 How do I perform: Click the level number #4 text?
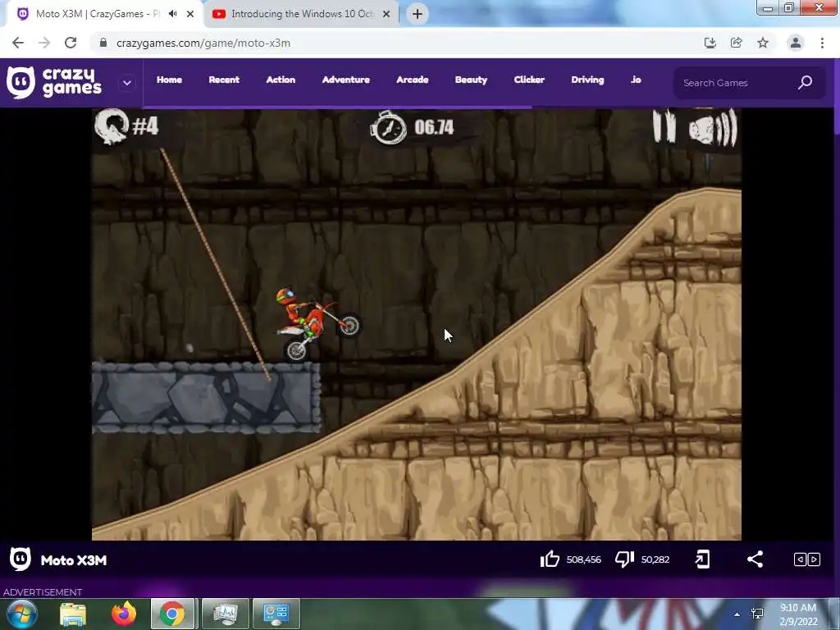[x=145, y=126]
